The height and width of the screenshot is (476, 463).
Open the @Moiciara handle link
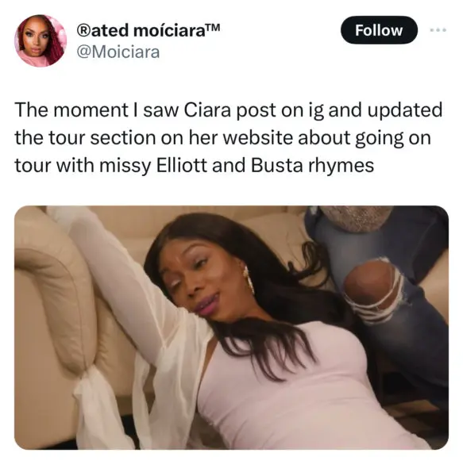pos(118,52)
